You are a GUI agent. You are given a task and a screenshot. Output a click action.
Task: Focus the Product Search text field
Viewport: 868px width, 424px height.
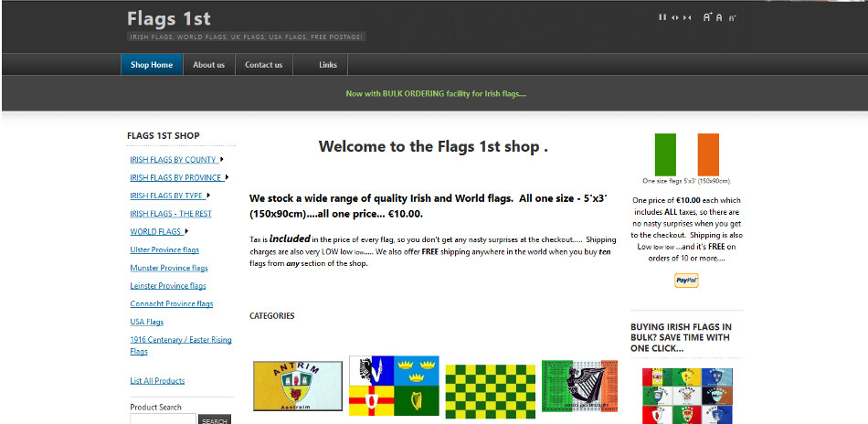tap(163, 419)
